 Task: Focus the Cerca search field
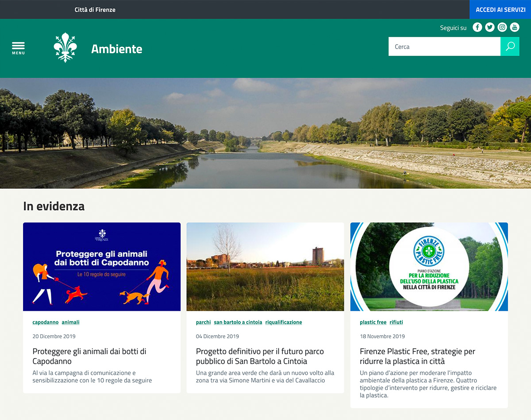pyautogui.click(x=444, y=46)
